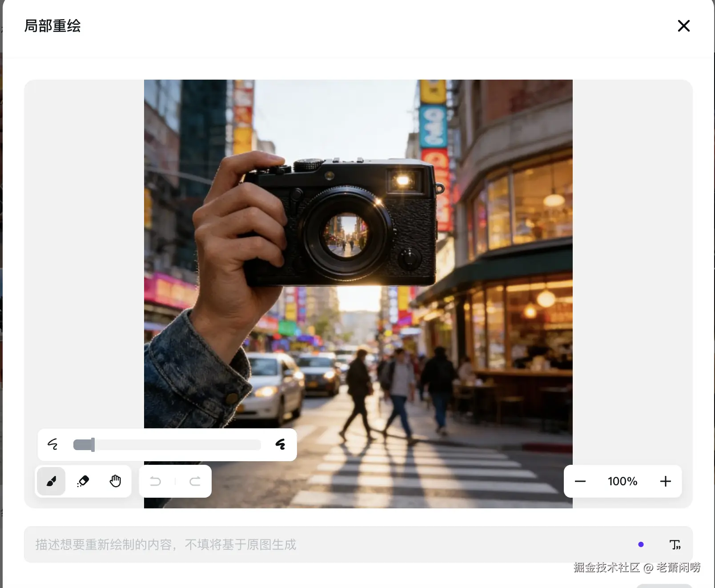715x588 pixels.
Task: Redo the brush stroke
Action: tap(195, 481)
